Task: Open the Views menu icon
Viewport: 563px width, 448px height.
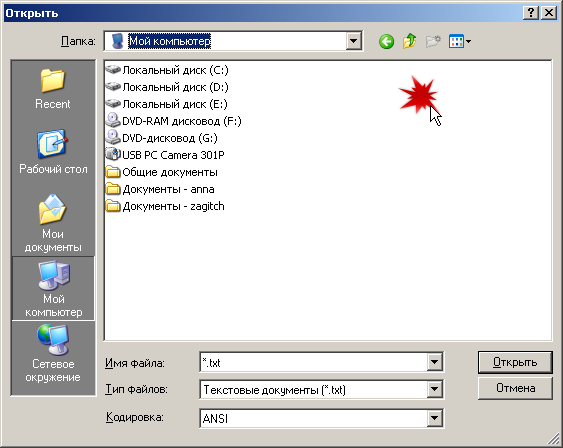Action: coord(460,42)
